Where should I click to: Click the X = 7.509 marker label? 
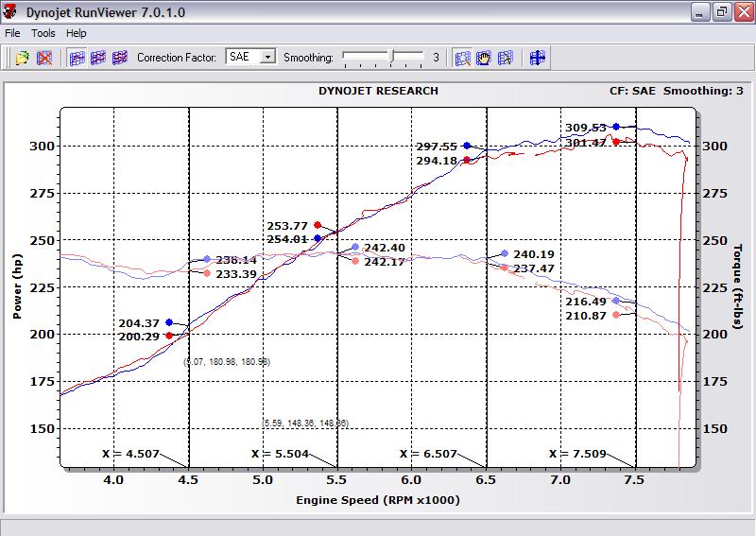(577, 454)
